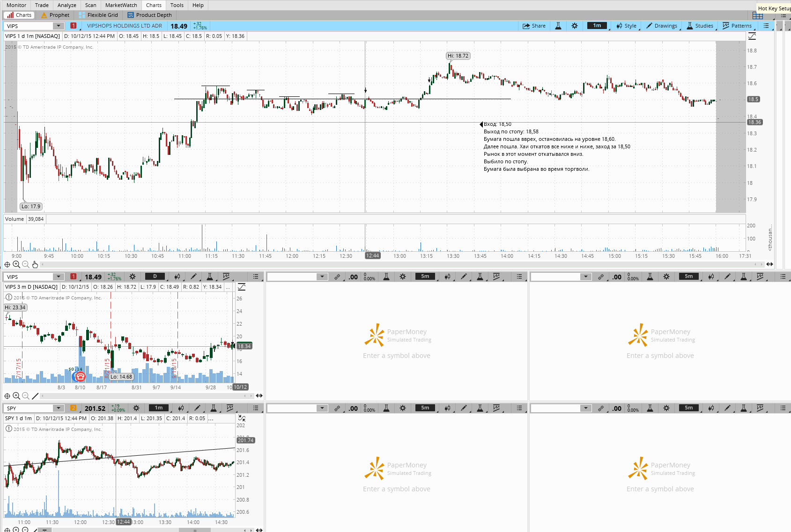Open the list menu icon right of Patterns
The height and width of the screenshot is (532, 791).
coord(766,26)
